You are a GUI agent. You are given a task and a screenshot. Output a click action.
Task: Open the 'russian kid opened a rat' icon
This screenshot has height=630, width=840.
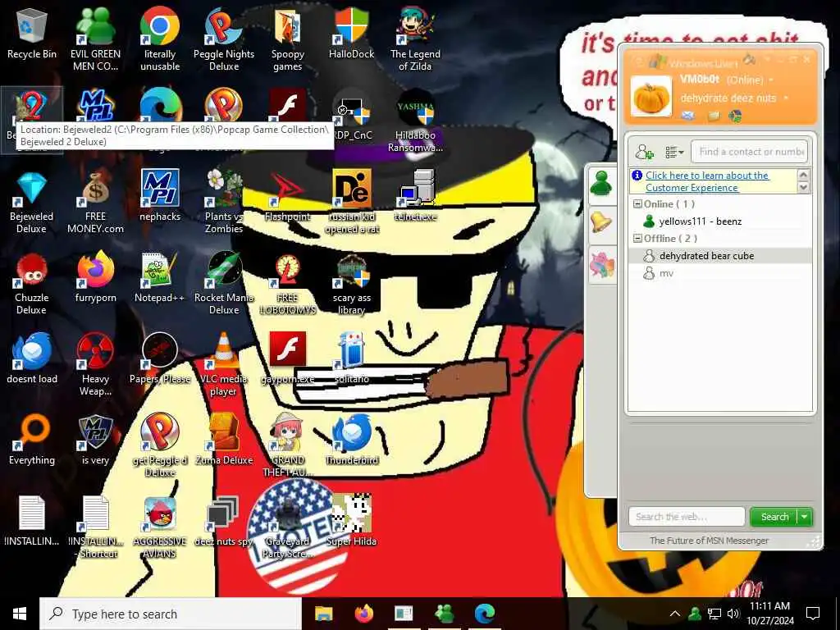(351, 203)
